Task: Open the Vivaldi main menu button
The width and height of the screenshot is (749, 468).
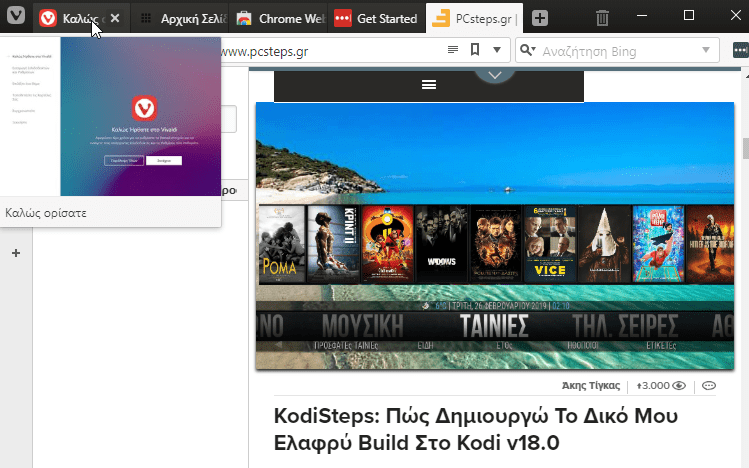Action: click(x=16, y=16)
